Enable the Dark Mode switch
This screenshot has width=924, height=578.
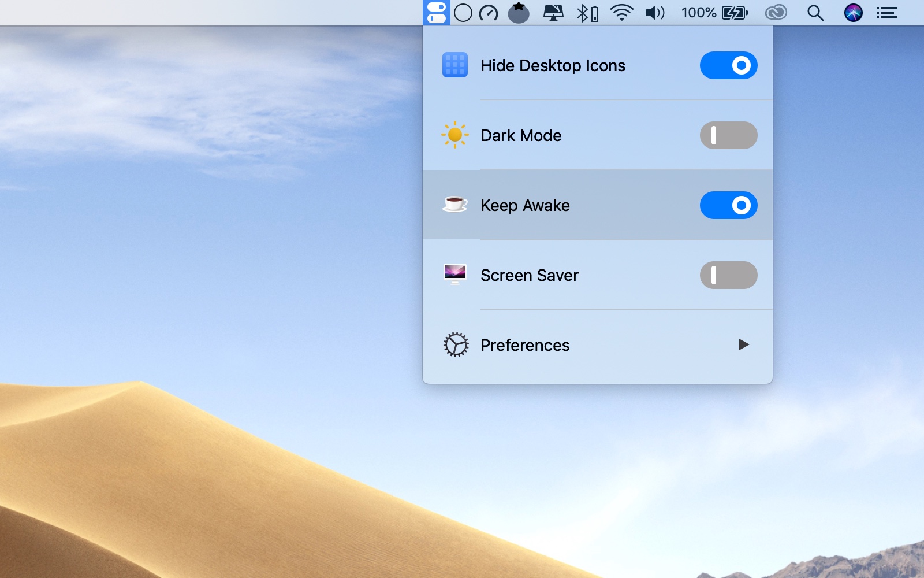coord(728,135)
